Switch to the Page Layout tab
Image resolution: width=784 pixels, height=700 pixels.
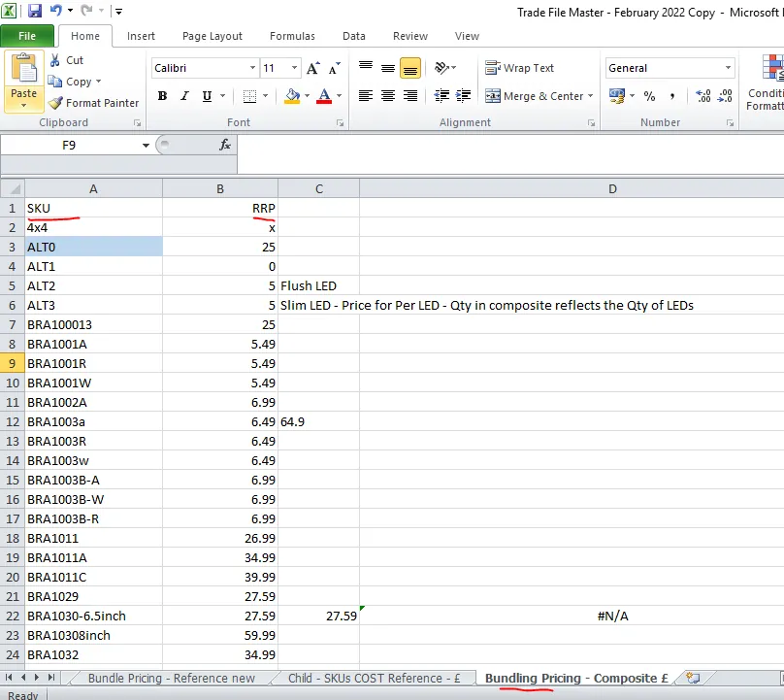(212, 36)
